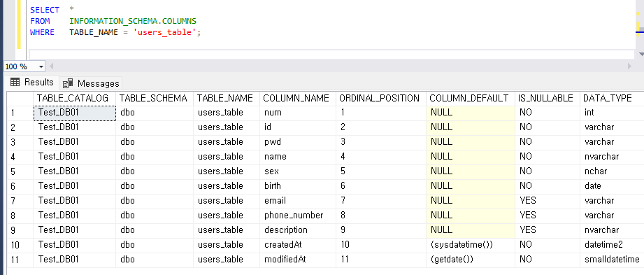Click the 'email' column name cell
Viewport: 644px width, 275px height.
click(x=298, y=202)
